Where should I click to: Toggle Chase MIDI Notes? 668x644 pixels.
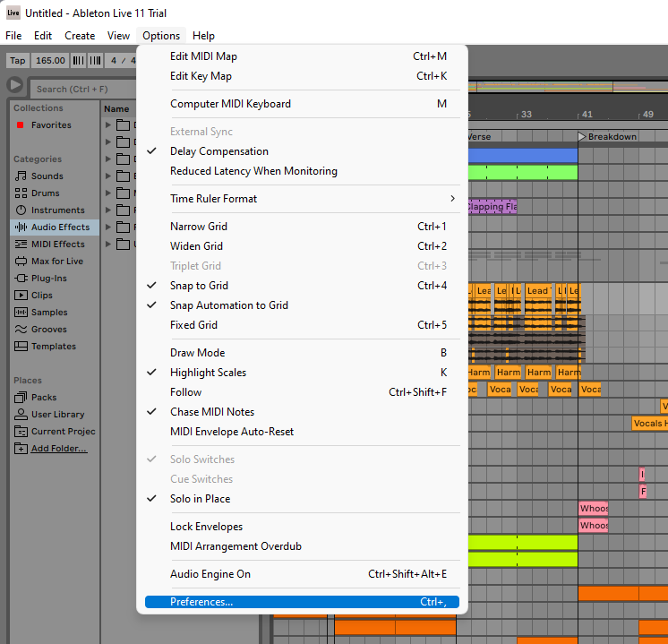coord(302,412)
